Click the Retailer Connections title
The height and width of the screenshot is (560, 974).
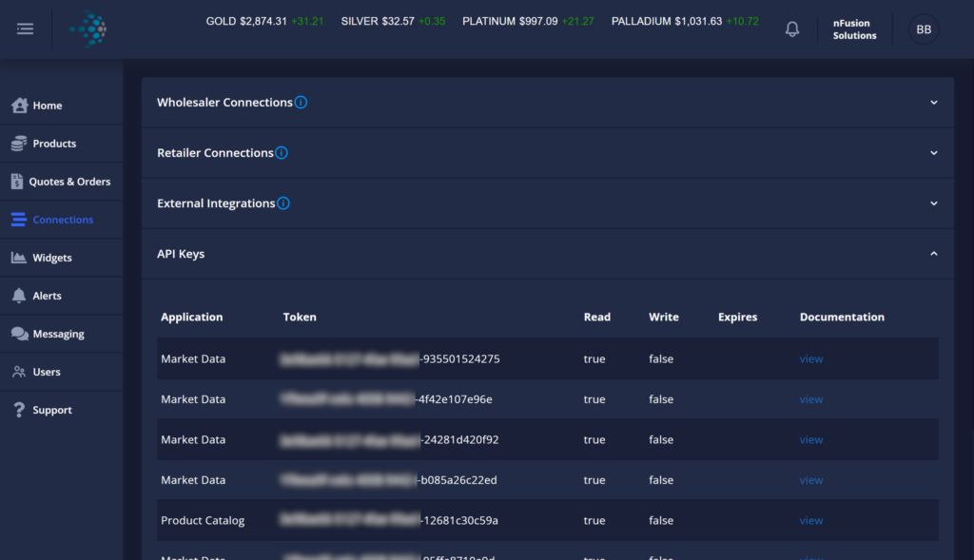(215, 153)
